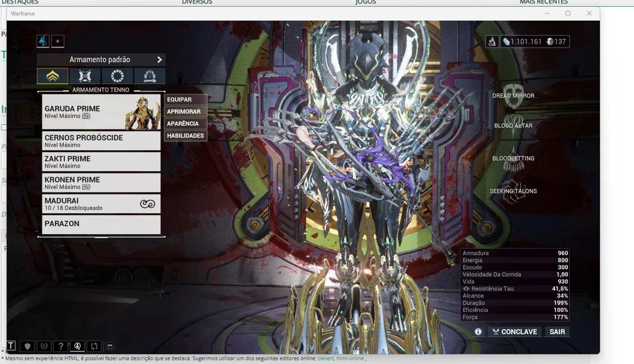Viewport: 634px width, 364px height.
Task: Open the Parazon slot
Action: [101, 225]
